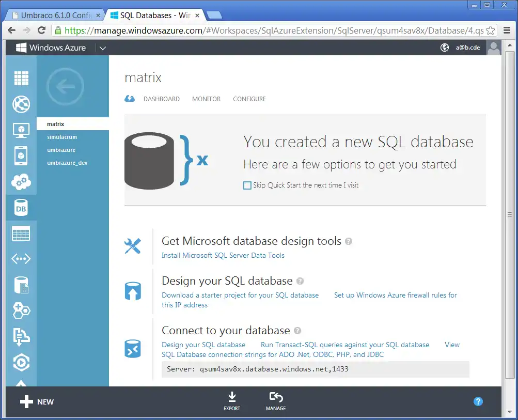
Task: Click help icon beside Connect to your database
Action: tap(297, 331)
